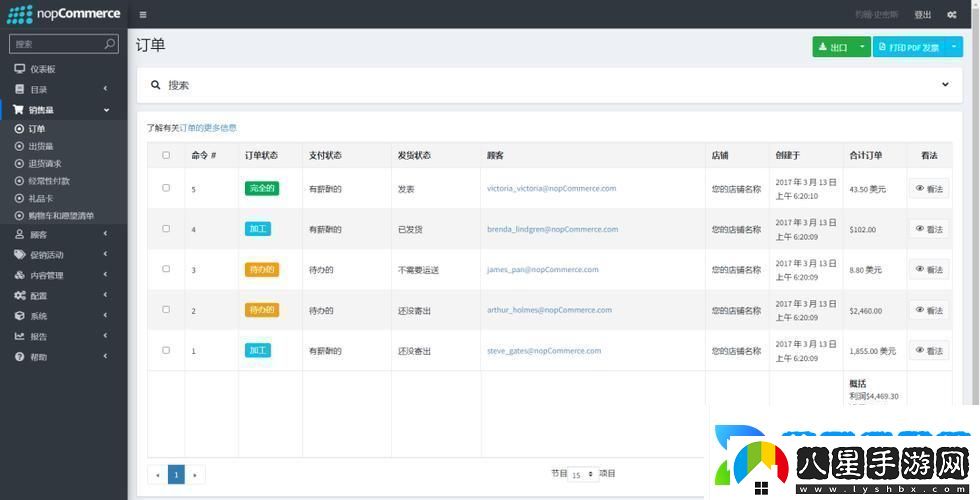The image size is (980, 500).
Task: Click the 完全的 status badge of order 5
Action: click(x=262, y=188)
